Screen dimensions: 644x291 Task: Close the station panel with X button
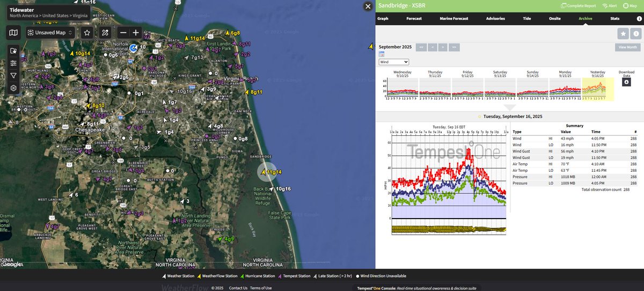368,6
